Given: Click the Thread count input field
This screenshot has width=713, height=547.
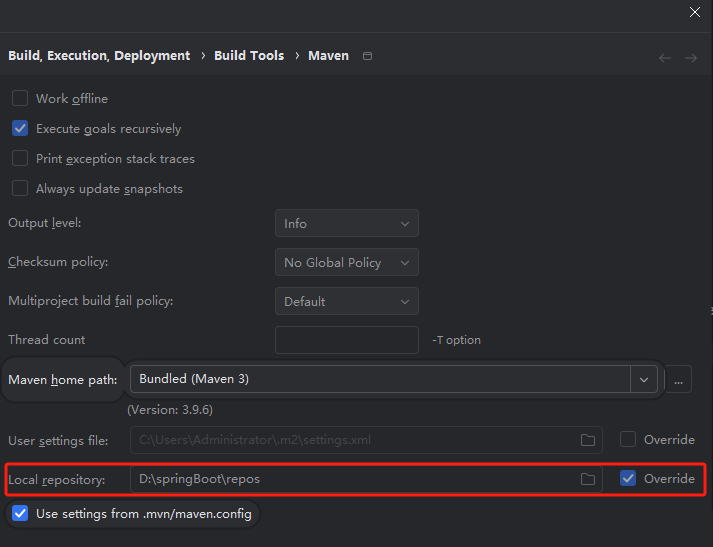Looking at the screenshot, I should click(346, 340).
